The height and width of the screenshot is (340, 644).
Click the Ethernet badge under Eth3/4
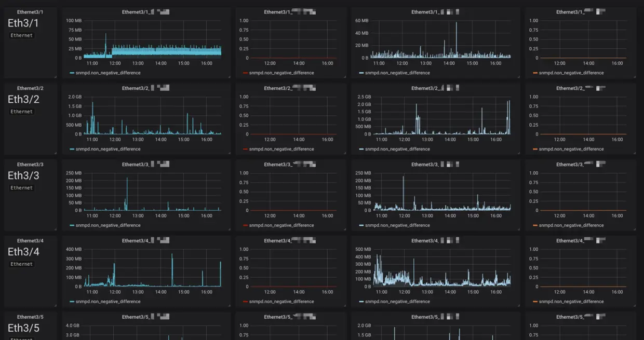coord(22,264)
